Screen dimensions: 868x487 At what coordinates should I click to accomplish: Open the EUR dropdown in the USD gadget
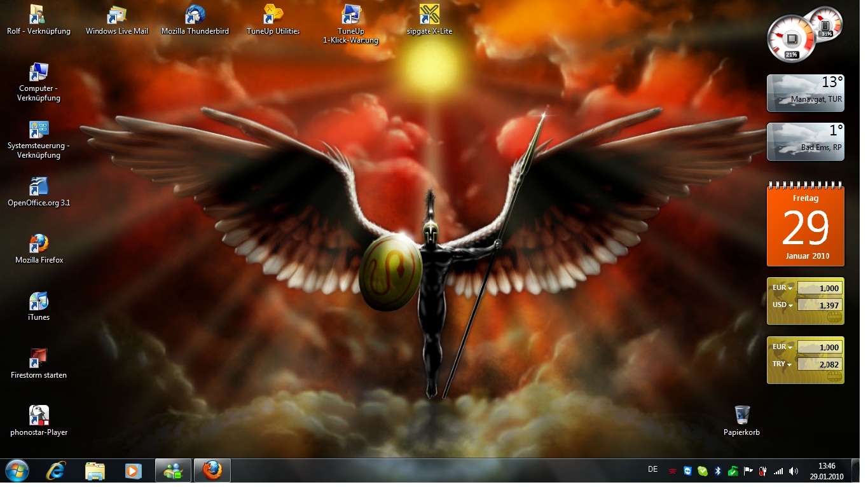click(782, 288)
